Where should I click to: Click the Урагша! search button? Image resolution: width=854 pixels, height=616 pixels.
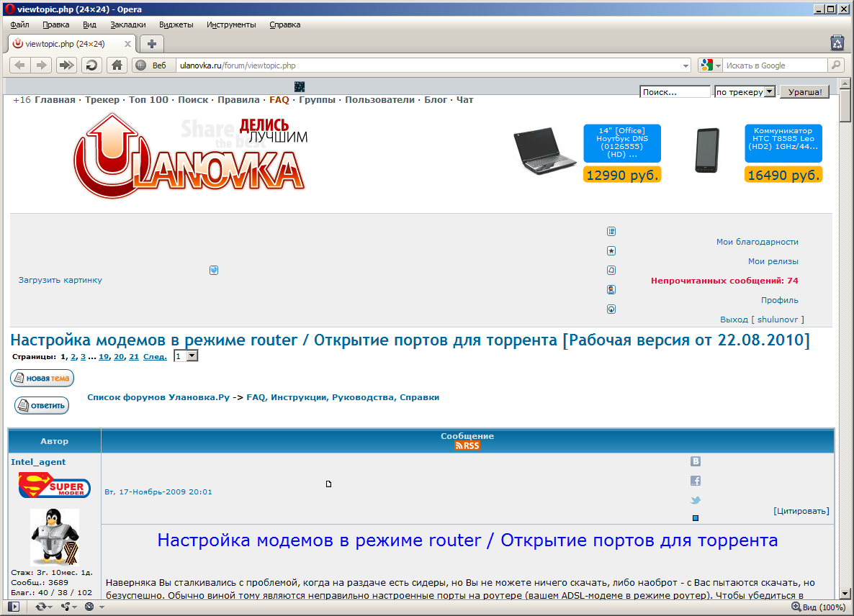click(804, 92)
